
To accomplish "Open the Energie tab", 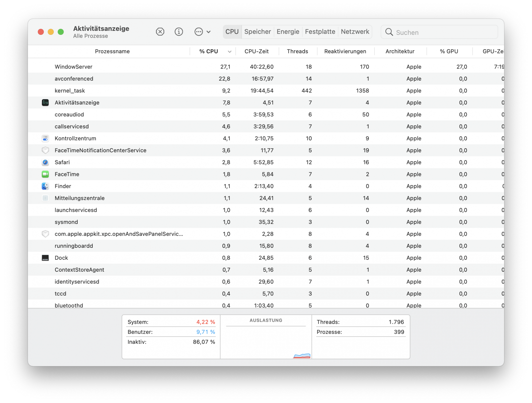I will point(288,32).
